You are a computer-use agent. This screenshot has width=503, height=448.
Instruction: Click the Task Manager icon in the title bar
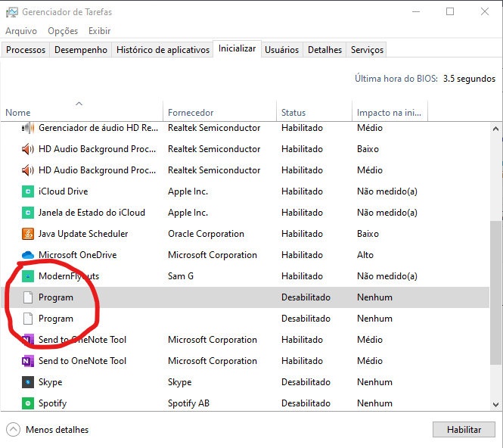(x=12, y=12)
